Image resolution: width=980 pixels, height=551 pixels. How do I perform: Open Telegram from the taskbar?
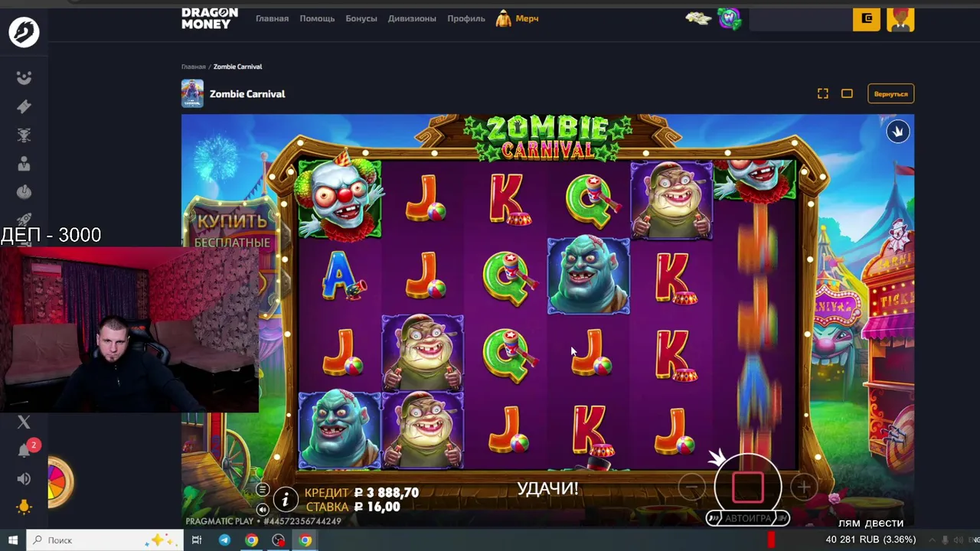224,540
